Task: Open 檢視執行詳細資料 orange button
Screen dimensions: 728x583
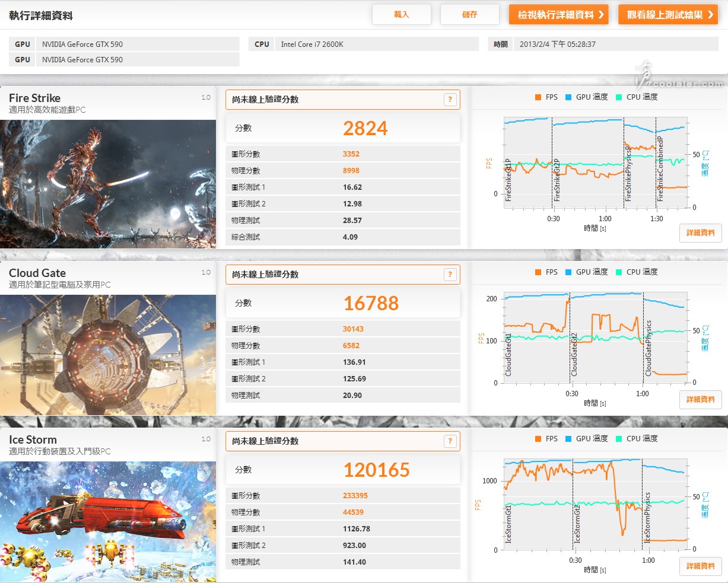Action: click(x=559, y=15)
